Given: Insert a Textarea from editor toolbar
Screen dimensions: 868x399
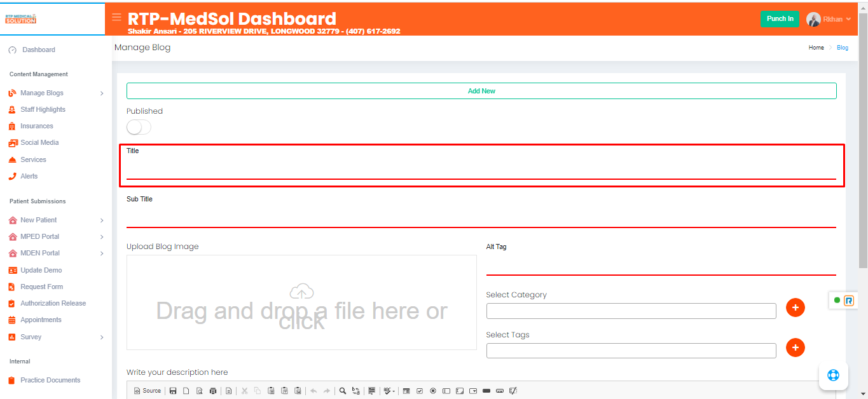Looking at the screenshot, I should 460,391.
